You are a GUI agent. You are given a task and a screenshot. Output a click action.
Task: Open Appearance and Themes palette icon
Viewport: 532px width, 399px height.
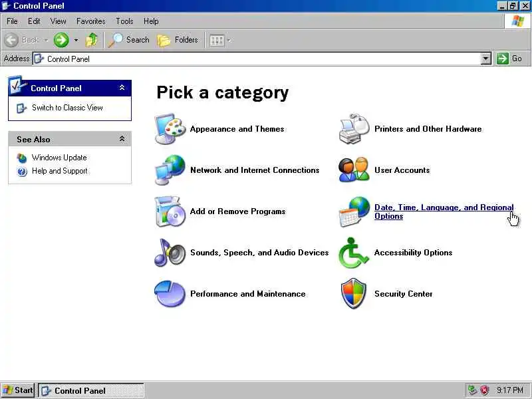click(170, 129)
